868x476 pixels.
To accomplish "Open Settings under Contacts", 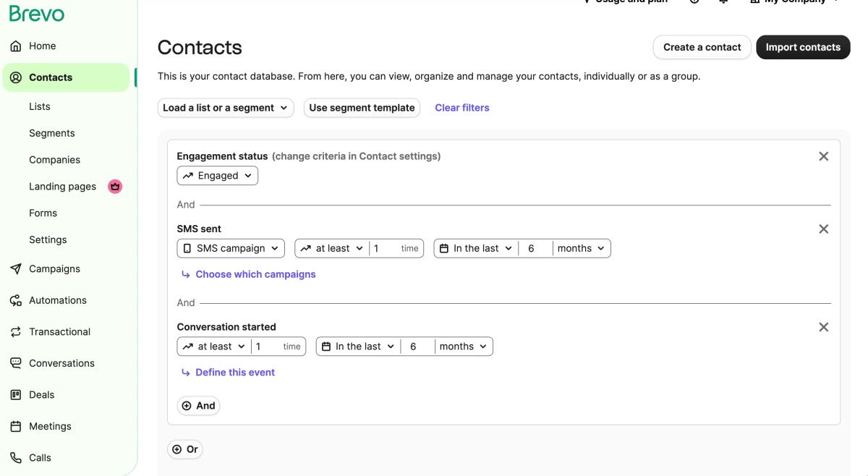I will [48, 240].
